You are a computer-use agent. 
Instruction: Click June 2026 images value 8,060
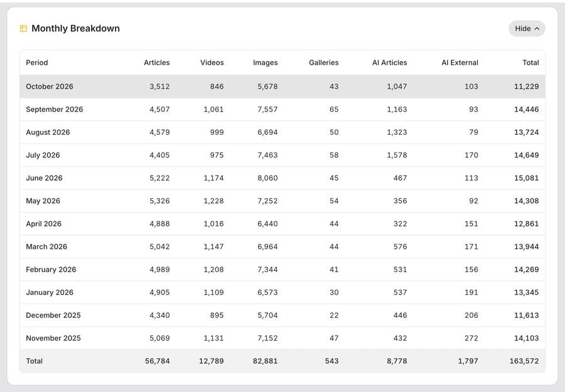[267, 178]
